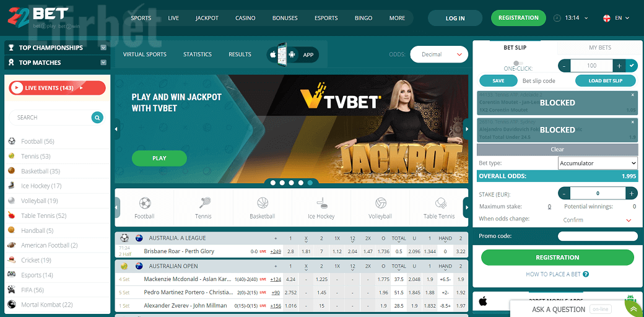Open the Sports menu

point(141,18)
